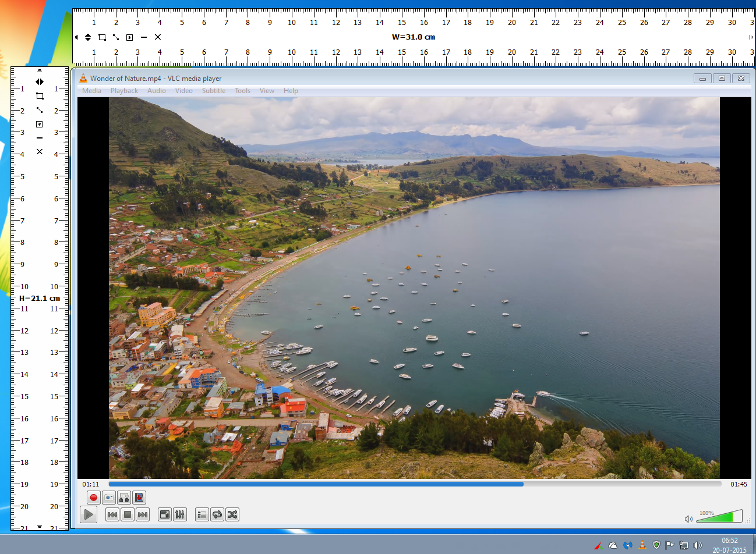Click VLC cone icon in system tray
The width and height of the screenshot is (756, 554).
pyautogui.click(x=642, y=545)
